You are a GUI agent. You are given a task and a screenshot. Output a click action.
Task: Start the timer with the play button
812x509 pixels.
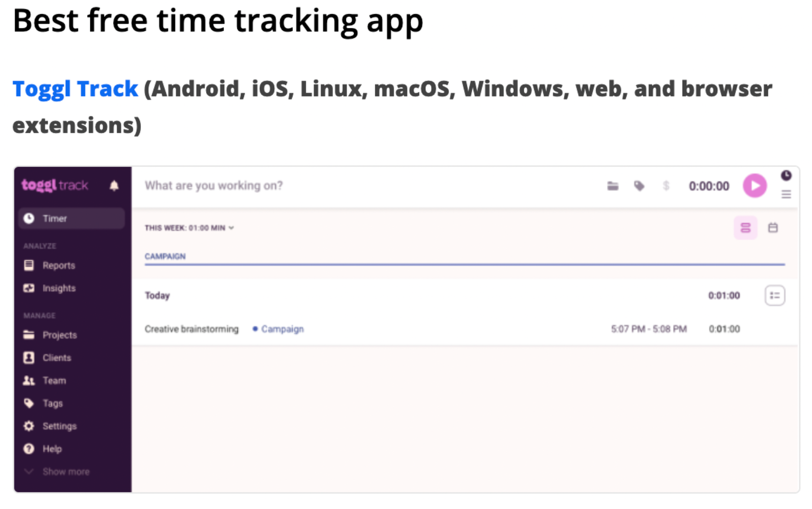coord(755,186)
